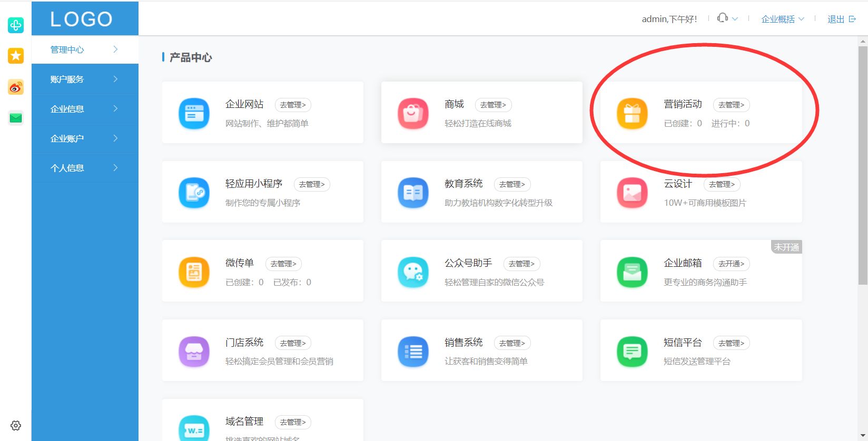Viewport: 868px width, 441px height.
Task: Click the 企业邮箱 green envelope icon
Action: 632,272
